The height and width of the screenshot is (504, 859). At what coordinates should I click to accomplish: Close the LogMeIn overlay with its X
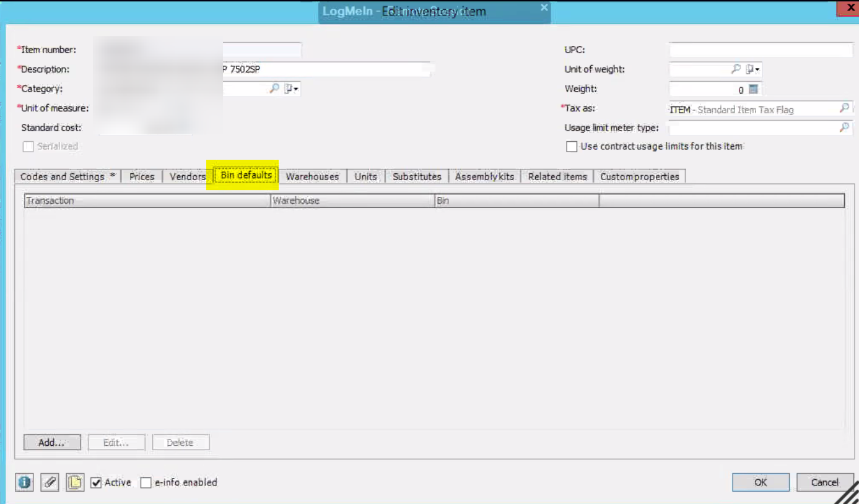tap(544, 7)
